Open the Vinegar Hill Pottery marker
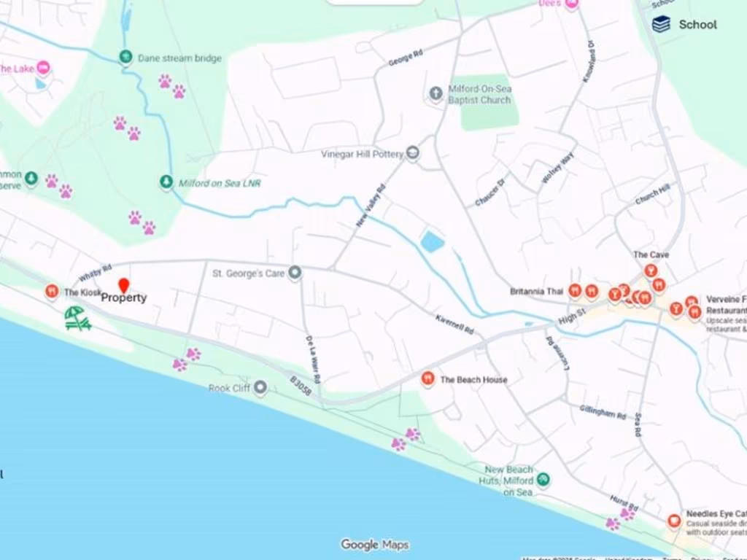The image size is (747, 560). coord(413,153)
